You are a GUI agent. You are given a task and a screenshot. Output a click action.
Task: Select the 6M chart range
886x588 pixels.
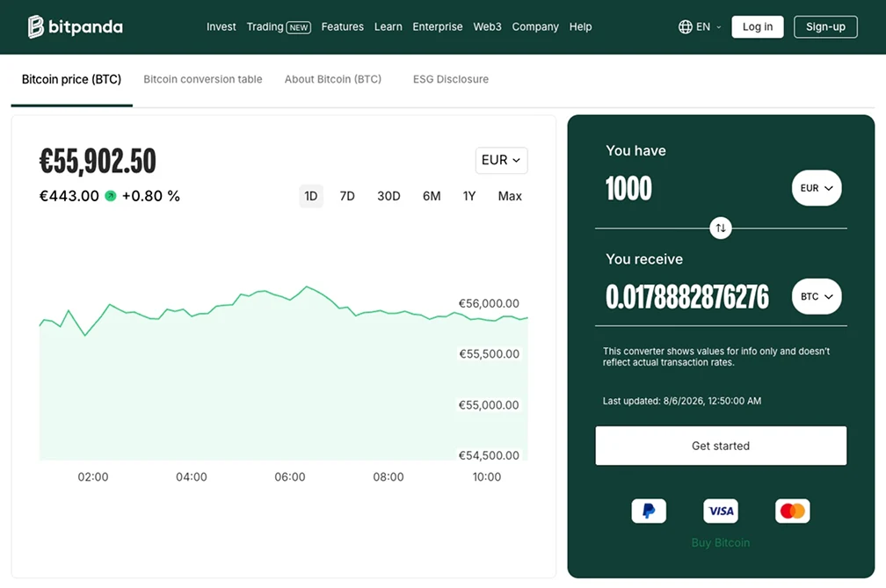[432, 196]
